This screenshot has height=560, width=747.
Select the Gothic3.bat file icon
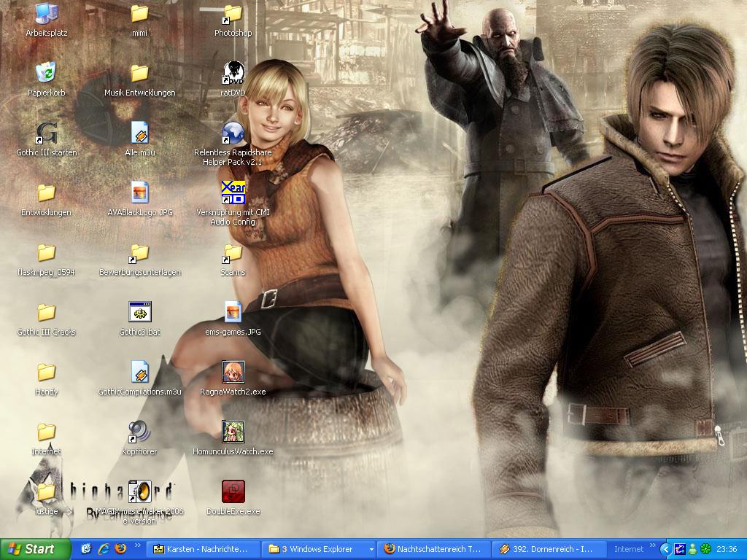pos(139,313)
